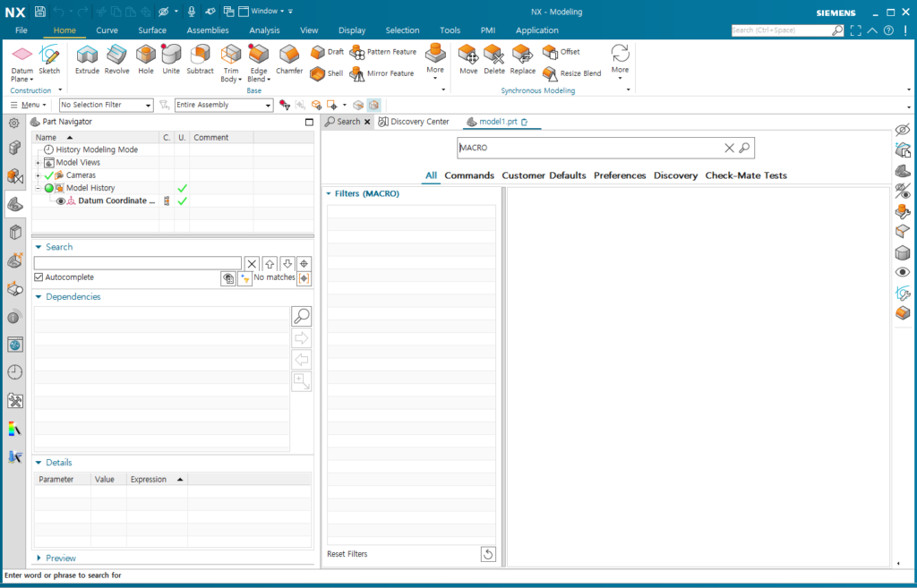The width and height of the screenshot is (917, 588).
Task: Open the Discovery Center tab
Action: [414, 122]
